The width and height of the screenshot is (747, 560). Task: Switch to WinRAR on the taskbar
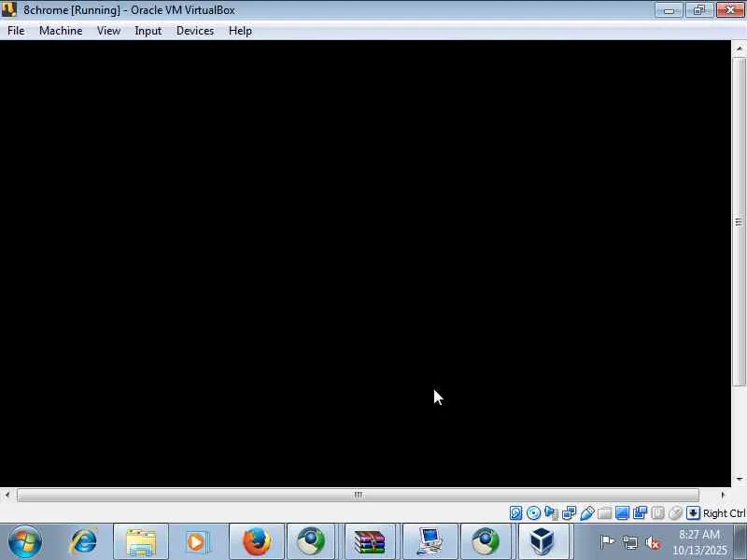pyautogui.click(x=370, y=541)
